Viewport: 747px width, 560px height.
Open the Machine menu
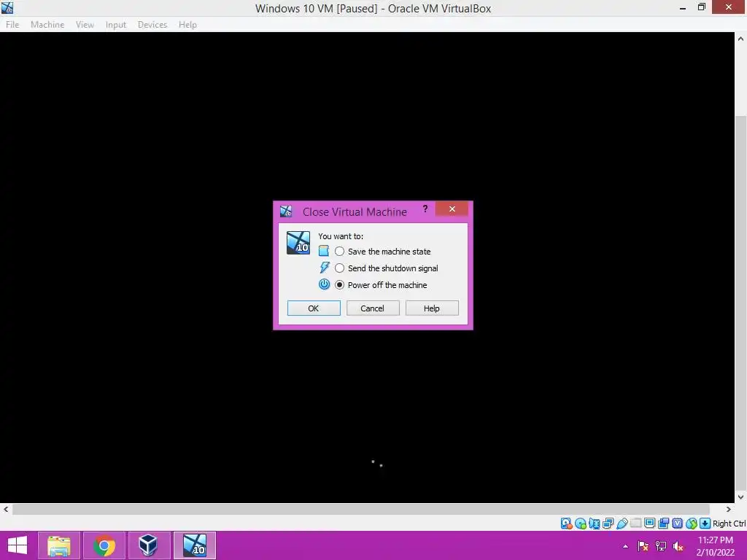click(47, 24)
